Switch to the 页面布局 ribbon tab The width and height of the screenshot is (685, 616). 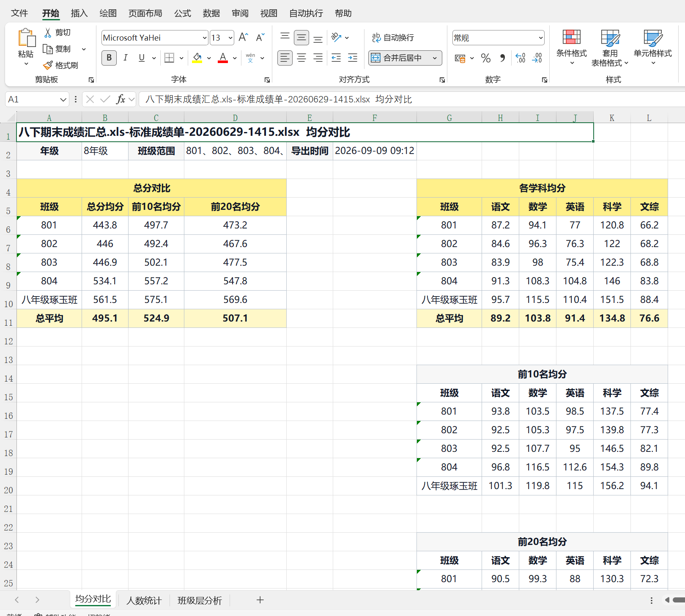click(x=145, y=13)
